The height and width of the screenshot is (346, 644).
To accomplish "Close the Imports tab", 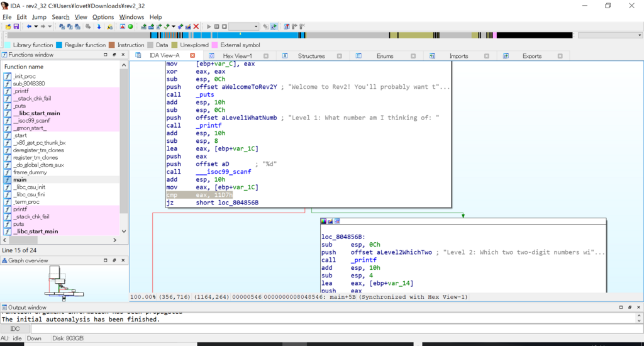I will (486, 56).
